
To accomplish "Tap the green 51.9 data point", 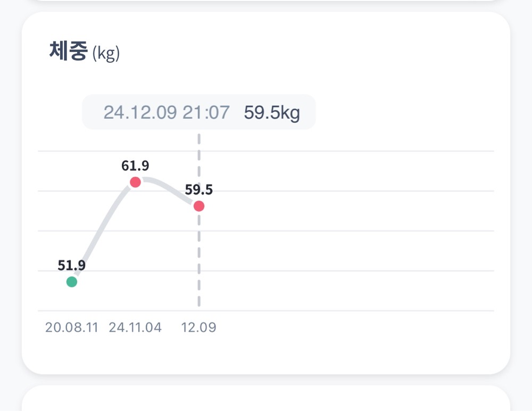I will [72, 282].
